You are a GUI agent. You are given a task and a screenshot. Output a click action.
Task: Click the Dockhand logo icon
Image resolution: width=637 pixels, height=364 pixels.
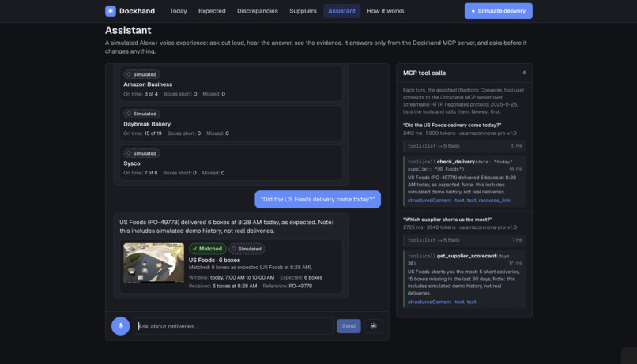[111, 11]
